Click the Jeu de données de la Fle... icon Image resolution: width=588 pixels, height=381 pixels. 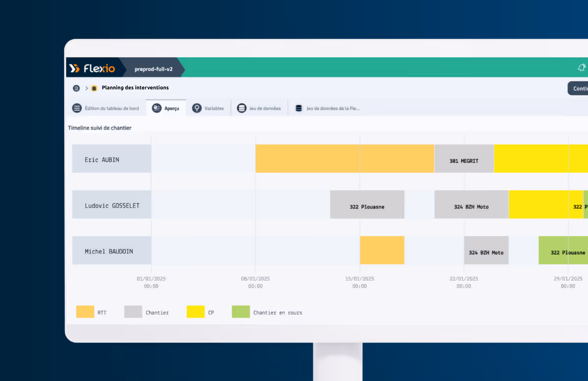[x=299, y=108]
